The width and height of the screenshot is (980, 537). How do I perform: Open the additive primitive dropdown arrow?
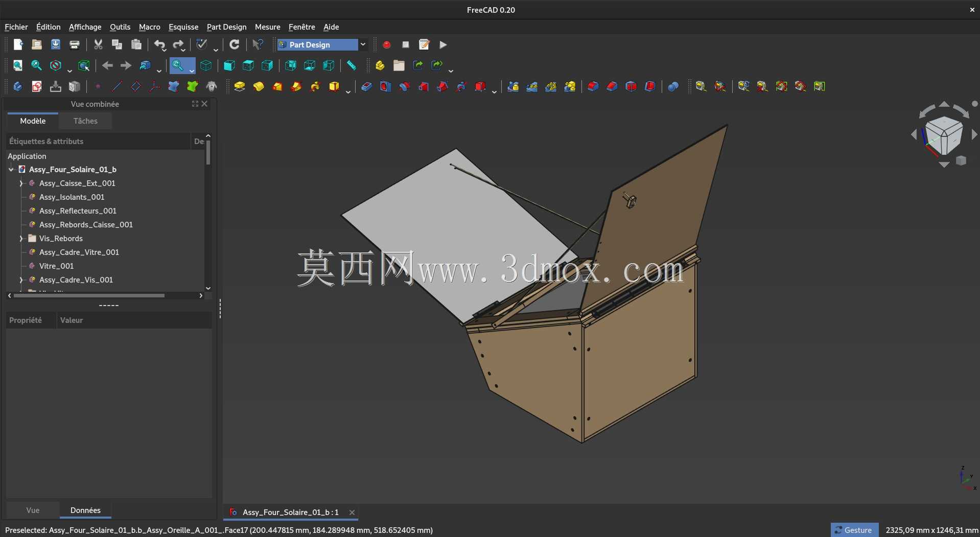point(348,91)
